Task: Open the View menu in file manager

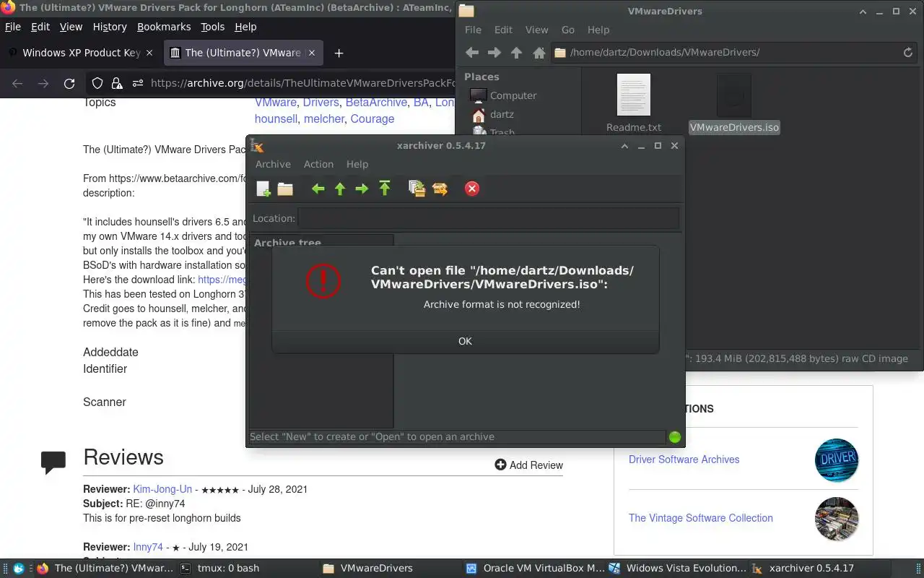Action: pos(536,30)
